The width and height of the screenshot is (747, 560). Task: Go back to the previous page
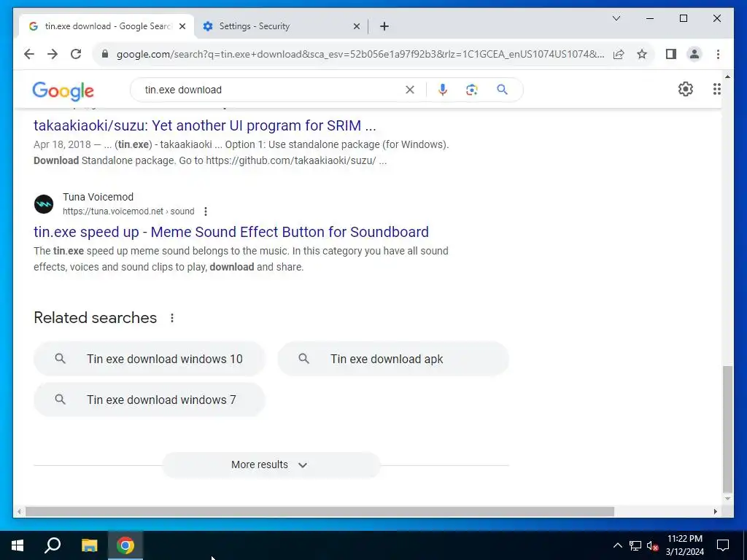[29, 54]
